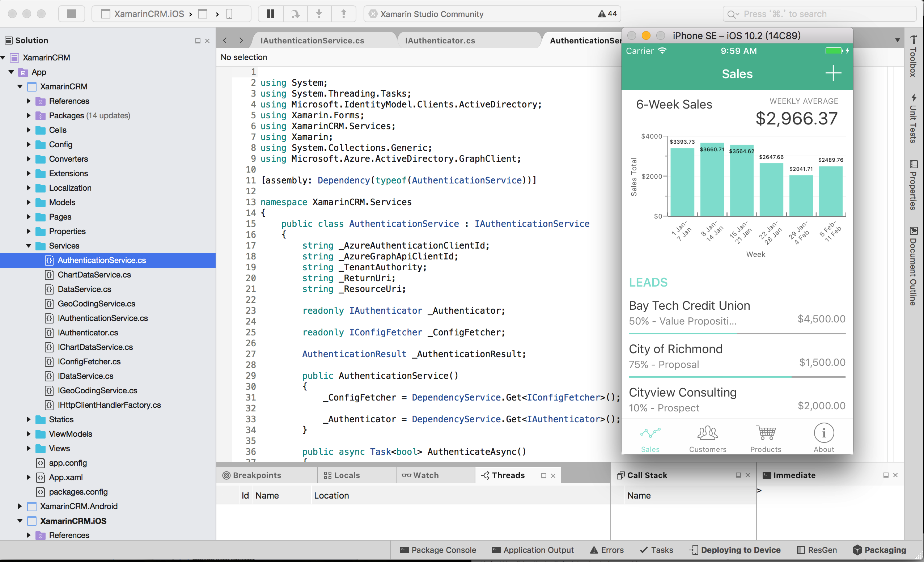Click the Step Over debug icon

pos(296,14)
